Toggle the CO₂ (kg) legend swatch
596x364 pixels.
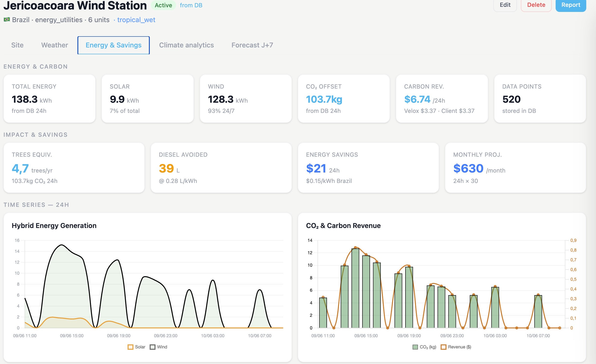click(x=415, y=347)
